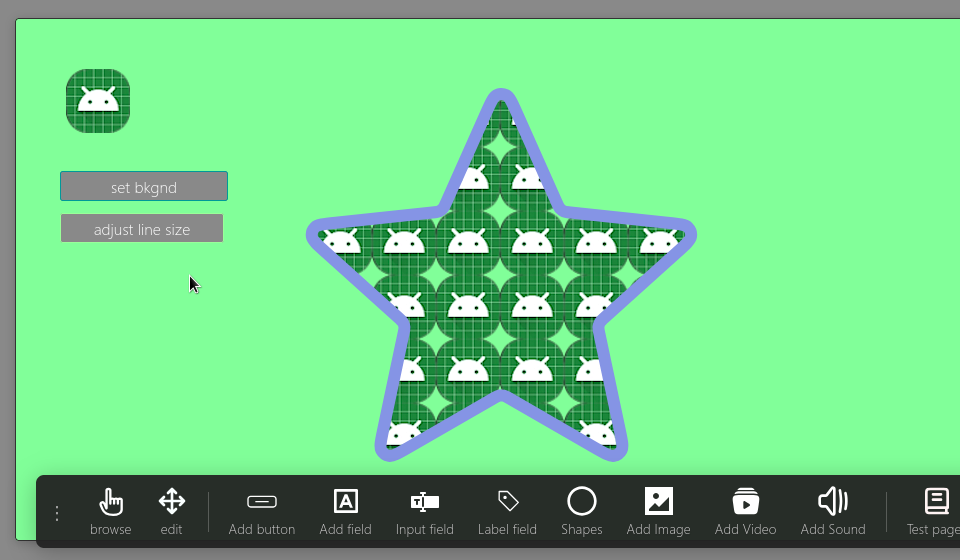Select the star shape at its center
The height and width of the screenshot is (560, 960).
coord(500,300)
